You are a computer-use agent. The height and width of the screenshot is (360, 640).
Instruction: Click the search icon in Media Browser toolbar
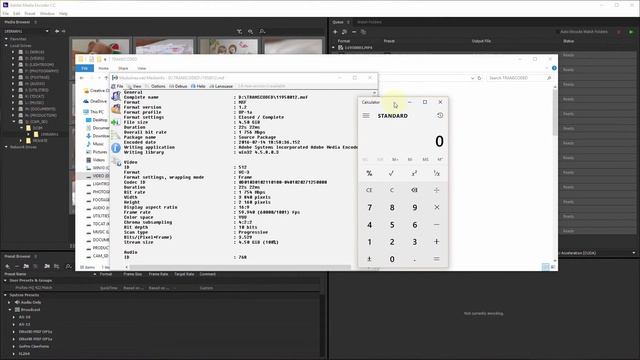coord(262,31)
